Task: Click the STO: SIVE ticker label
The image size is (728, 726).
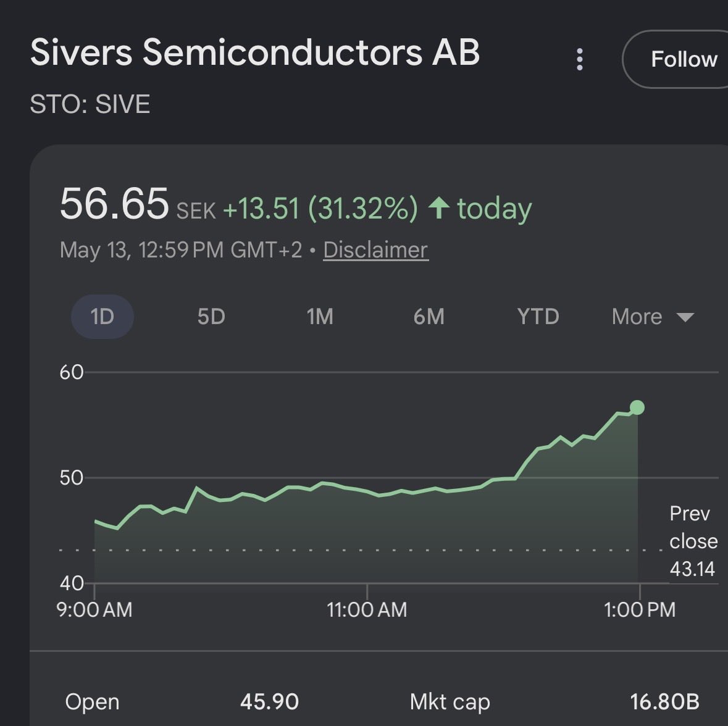Action: [90, 104]
